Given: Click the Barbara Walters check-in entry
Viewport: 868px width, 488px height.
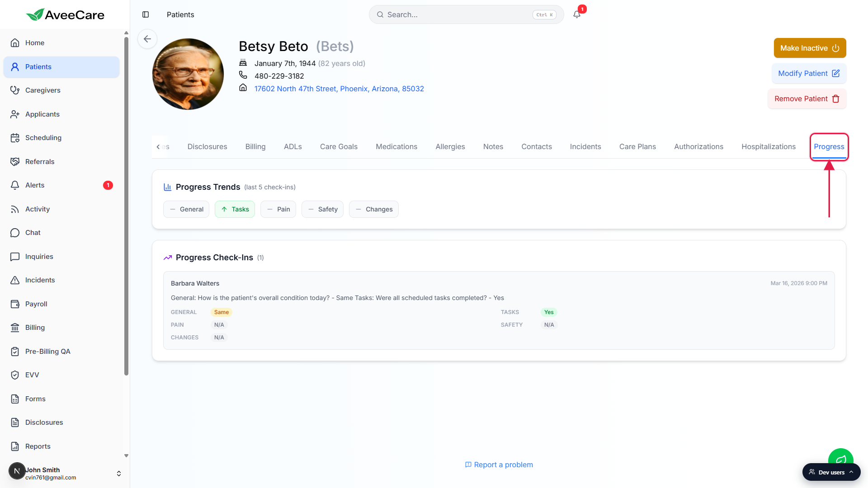Looking at the screenshot, I should click(x=499, y=310).
